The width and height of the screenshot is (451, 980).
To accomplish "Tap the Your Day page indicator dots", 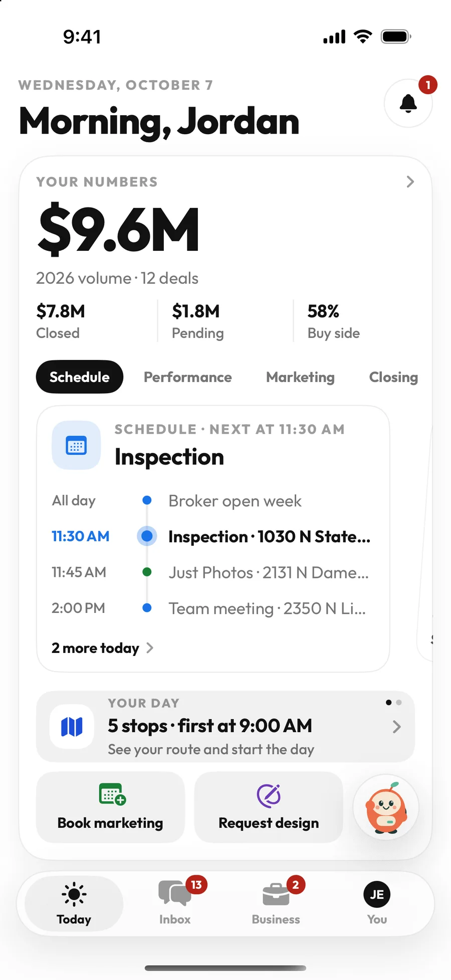I will (393, 703).
